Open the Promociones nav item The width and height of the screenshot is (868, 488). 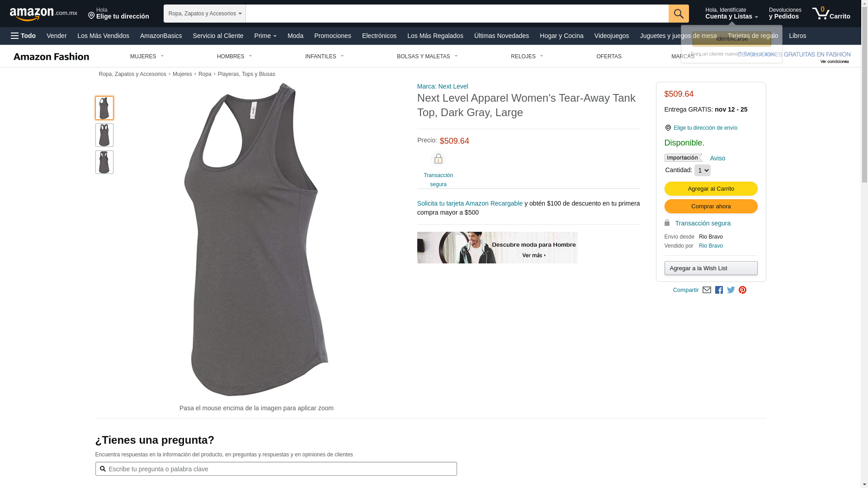pyautogui.click(x=333, y=36)
